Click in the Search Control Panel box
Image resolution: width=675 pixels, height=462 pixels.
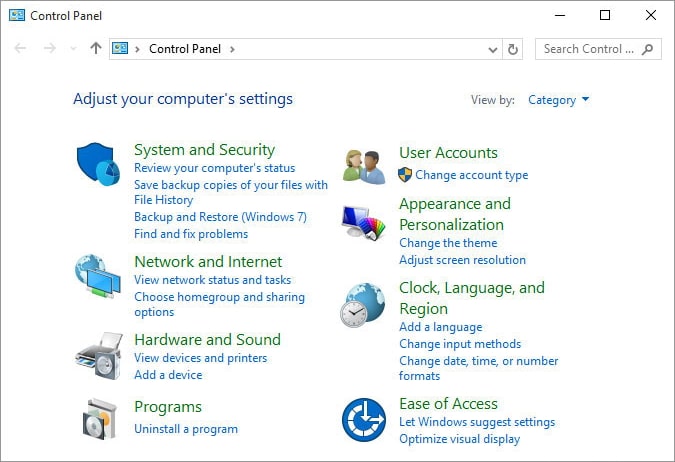tap(589, 49)
